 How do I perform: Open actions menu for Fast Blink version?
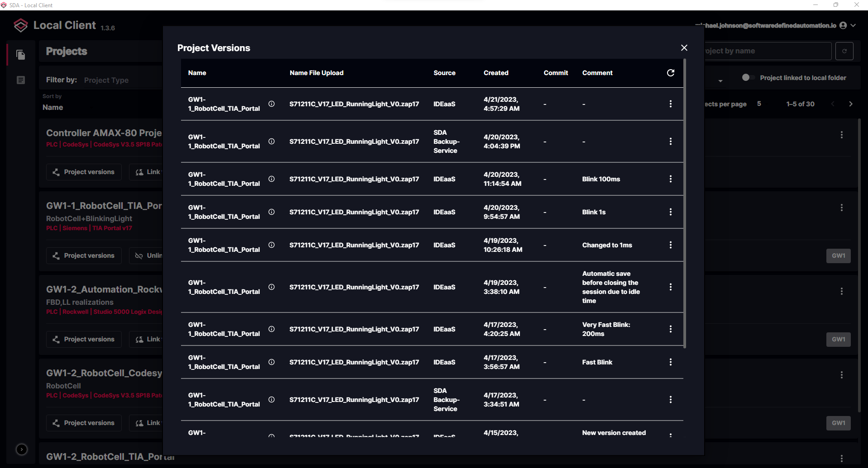670,362
